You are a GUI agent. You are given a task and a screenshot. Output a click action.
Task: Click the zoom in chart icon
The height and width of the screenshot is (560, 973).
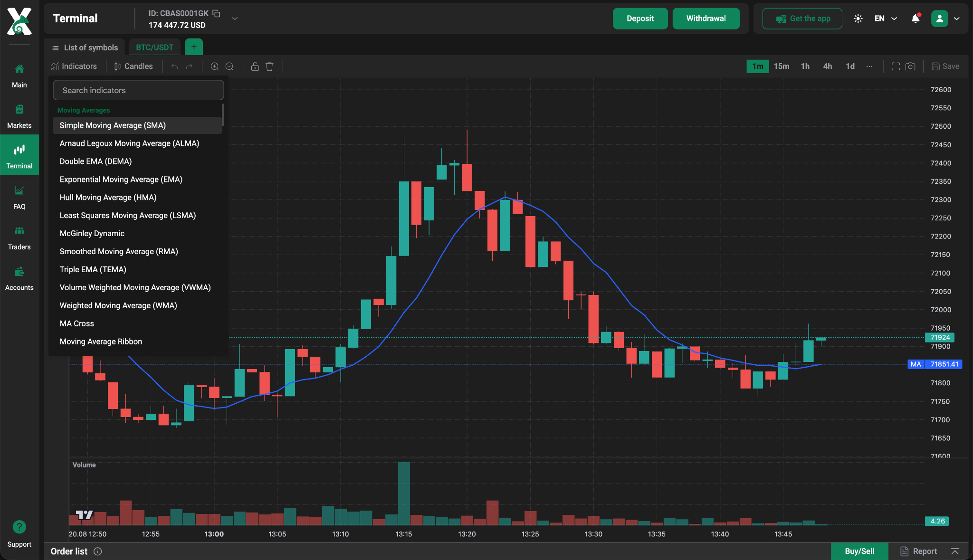(215, 66)
